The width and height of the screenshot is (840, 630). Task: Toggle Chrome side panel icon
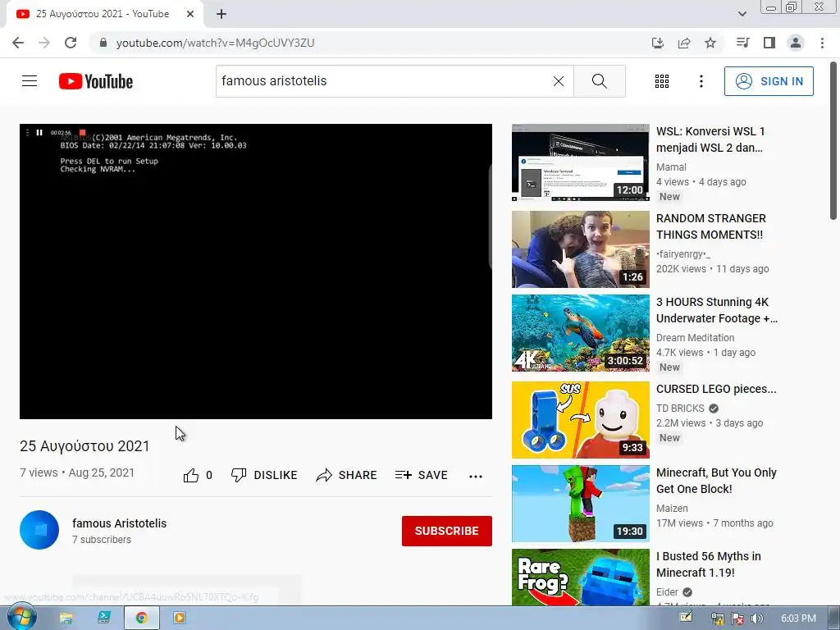coord(769,43)
